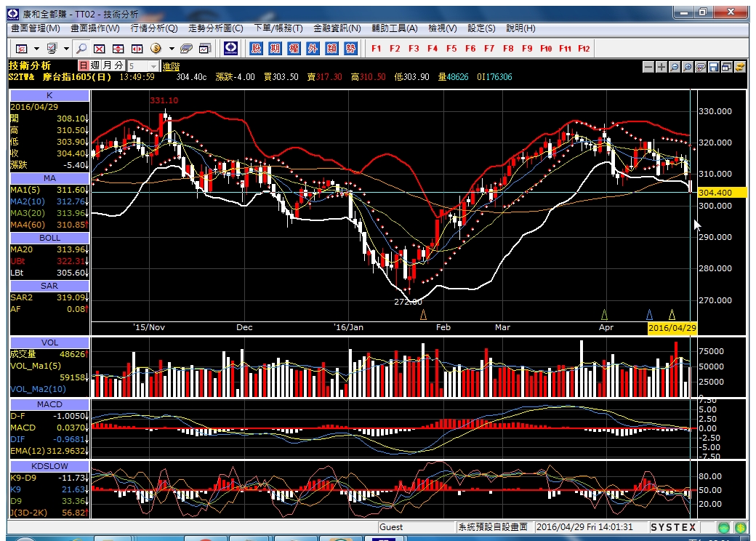Click the BOLL indicator panel header
The image size is (756, 541).
pyautogui.click(x=49, y=239)
